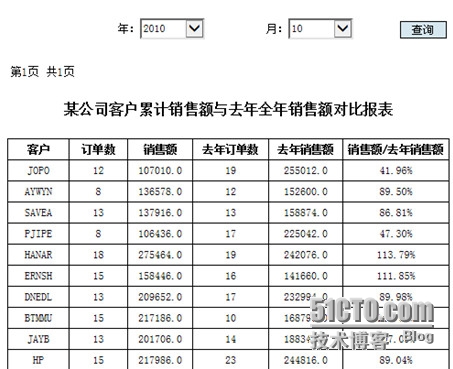Image resolution: width=453 pixels, height=369 pixels.
Task: Click sales value 106436.0
Action: tap(160, 234)
